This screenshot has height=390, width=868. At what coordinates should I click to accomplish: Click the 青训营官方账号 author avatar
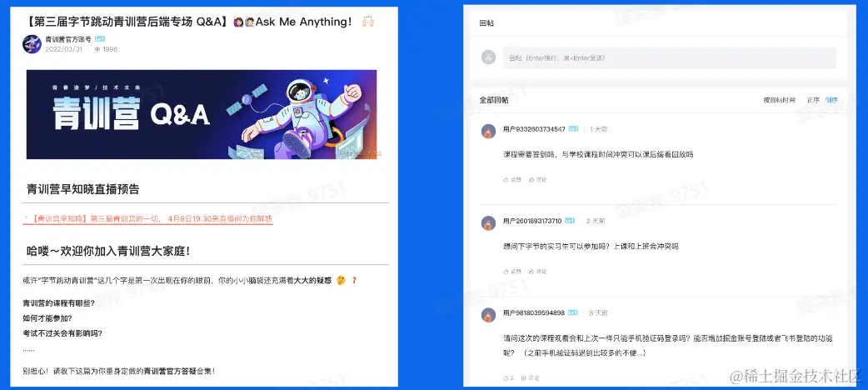32,44
